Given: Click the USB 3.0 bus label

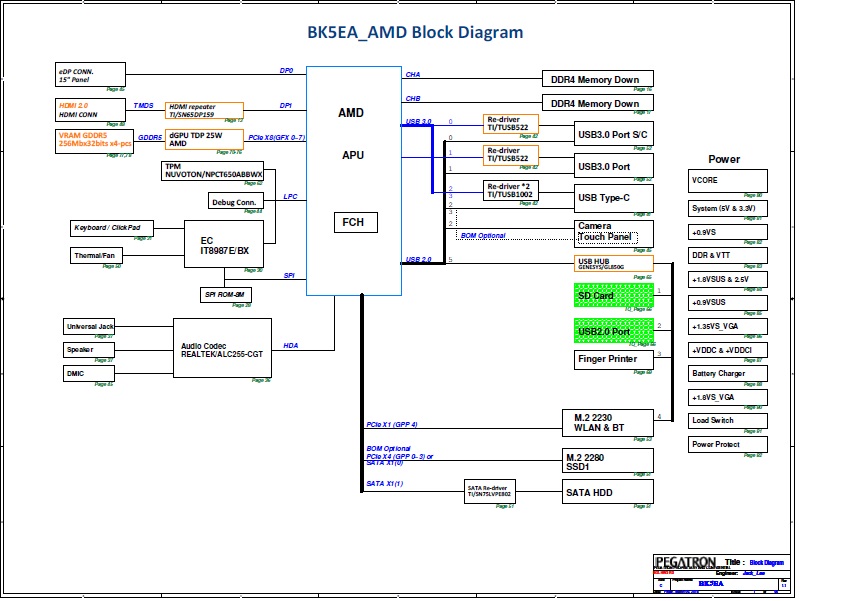Looking at the screenshot, I should point(418,122).
